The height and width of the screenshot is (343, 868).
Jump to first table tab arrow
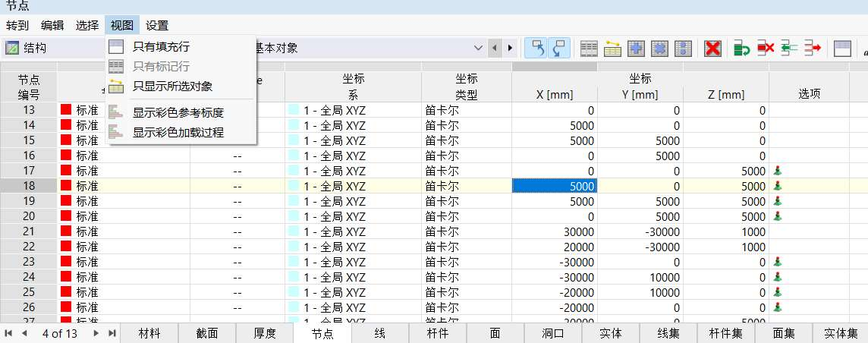(9, 333)
